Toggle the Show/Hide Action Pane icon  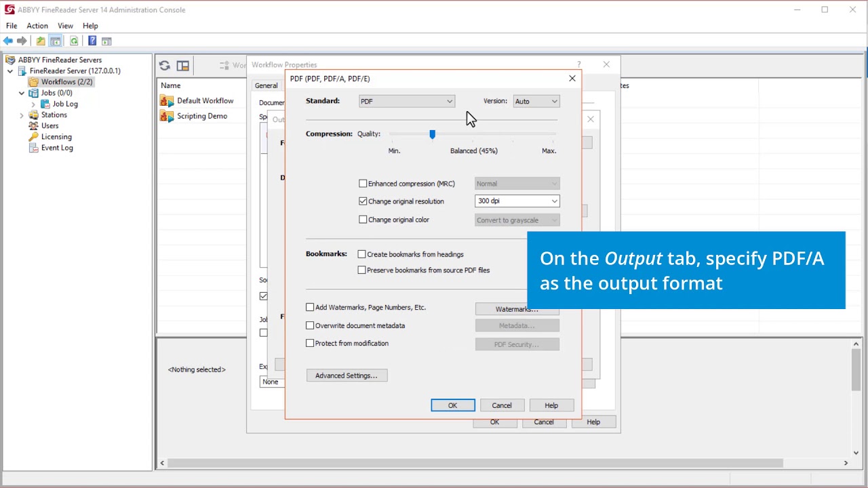[106, 41]
